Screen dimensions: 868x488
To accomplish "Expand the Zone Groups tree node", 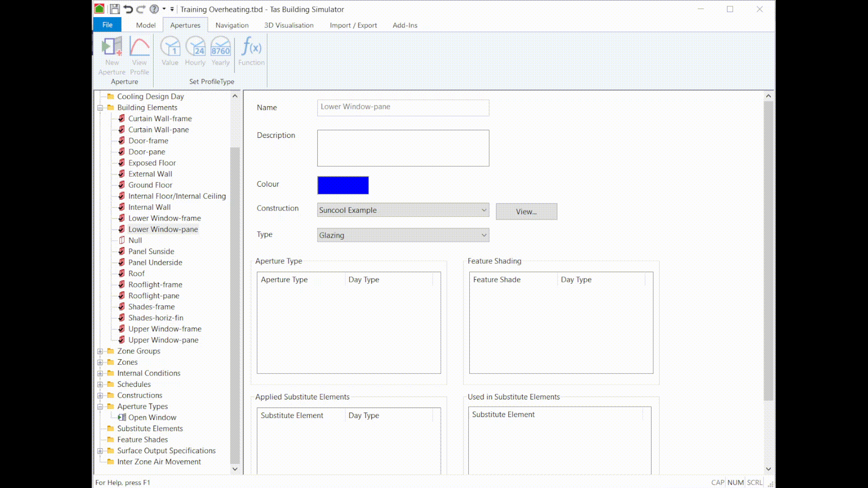I will [100, 350].
